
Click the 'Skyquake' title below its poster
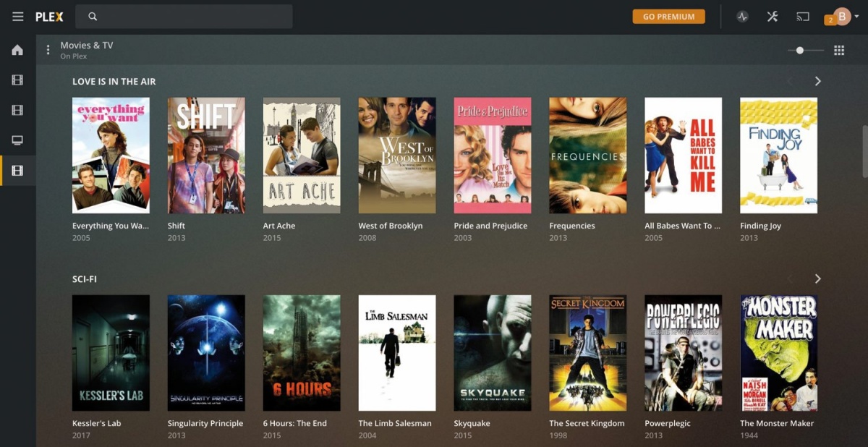coord(472,423)
